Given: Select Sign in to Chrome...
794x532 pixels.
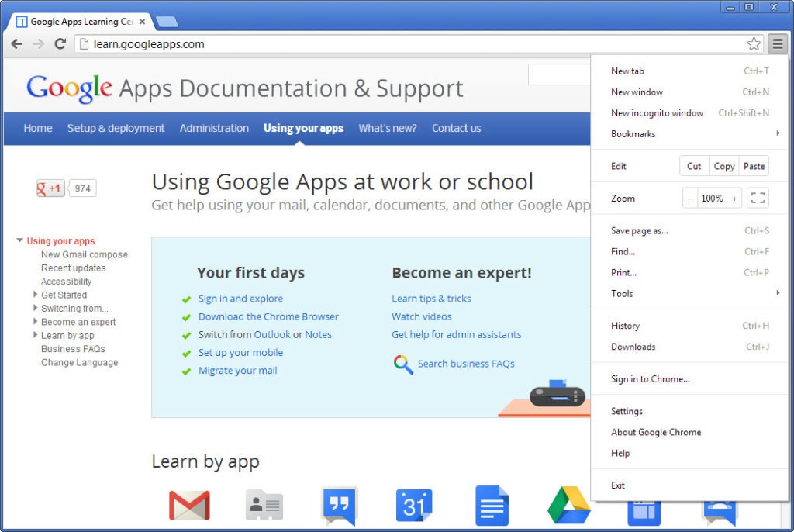Looking at the screenshot, I should point(689,379).
